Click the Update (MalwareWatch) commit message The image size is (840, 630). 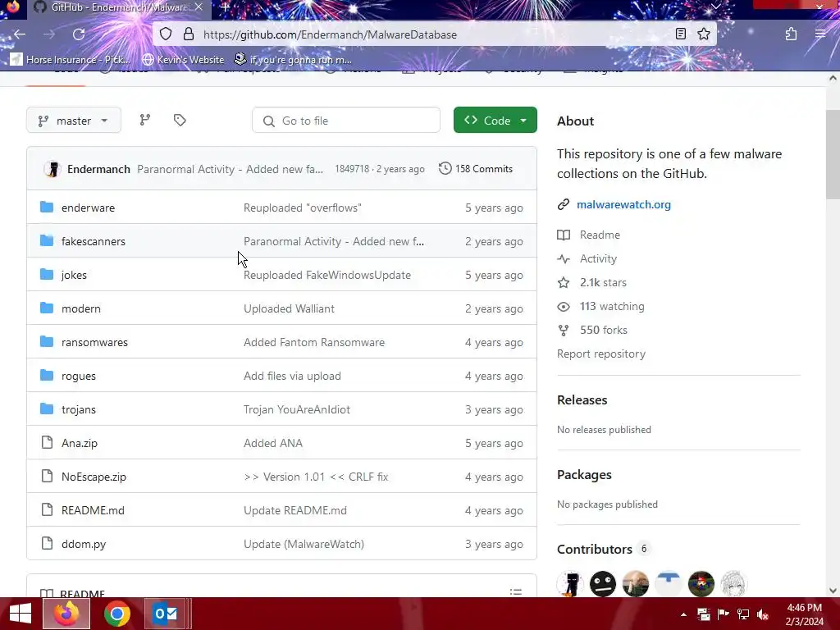click(x=304, y=545)
